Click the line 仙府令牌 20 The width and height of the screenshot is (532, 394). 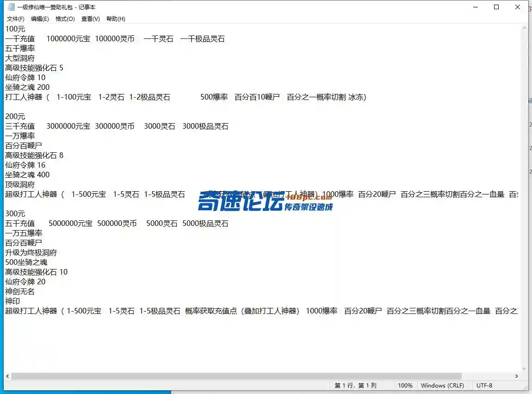(x=25, y=281)
